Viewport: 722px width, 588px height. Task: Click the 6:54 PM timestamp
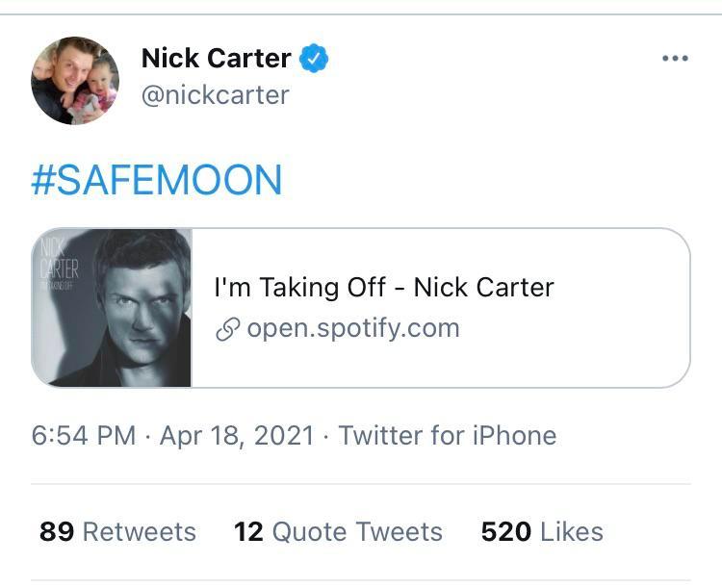tap(83, 435)
